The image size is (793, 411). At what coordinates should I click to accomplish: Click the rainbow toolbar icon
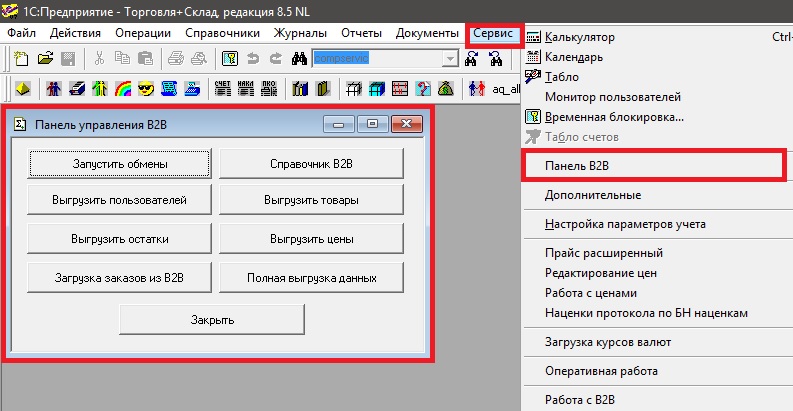pos(123,89)
